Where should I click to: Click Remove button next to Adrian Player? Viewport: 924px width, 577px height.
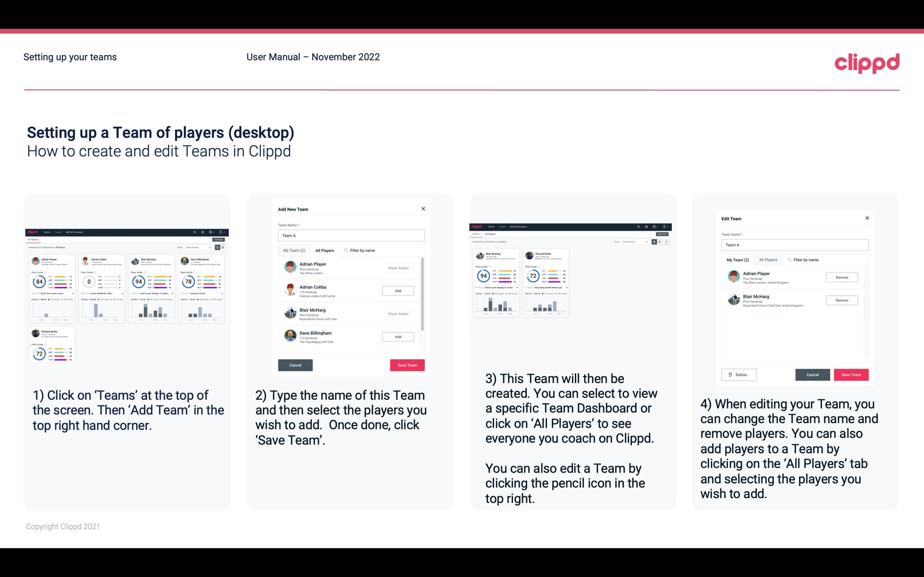coord(841,278)
